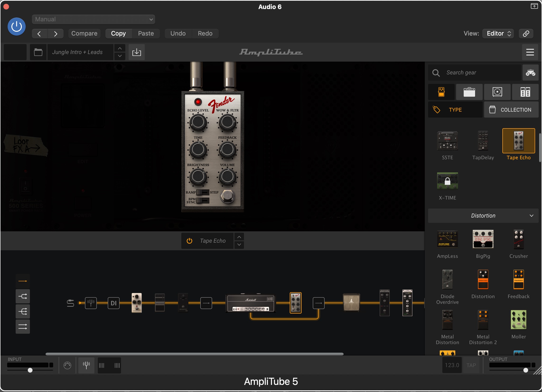The height and width of the screenshot is (392, 542).
Task: Click the Redo button
Action: click(205, 34)
